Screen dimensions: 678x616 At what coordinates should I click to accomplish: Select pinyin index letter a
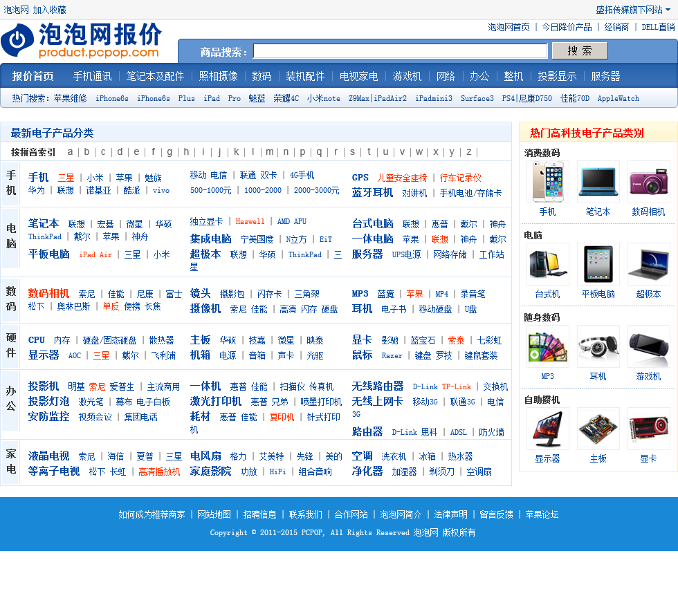70,151
